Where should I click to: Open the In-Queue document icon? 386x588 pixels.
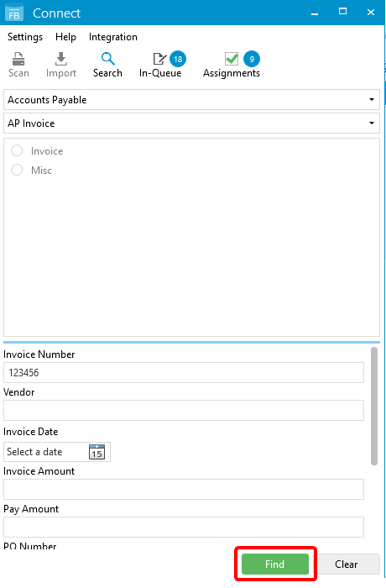click(x=160, y=59)
